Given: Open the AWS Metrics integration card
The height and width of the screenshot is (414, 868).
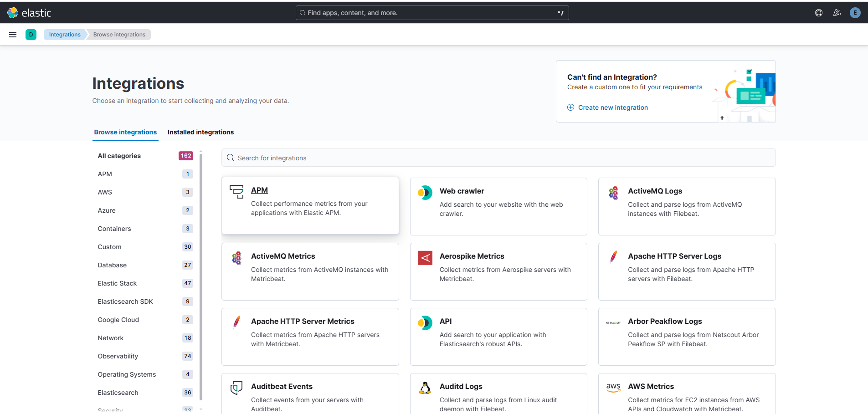Looking at the screenshot, I should tap(687, 394).
